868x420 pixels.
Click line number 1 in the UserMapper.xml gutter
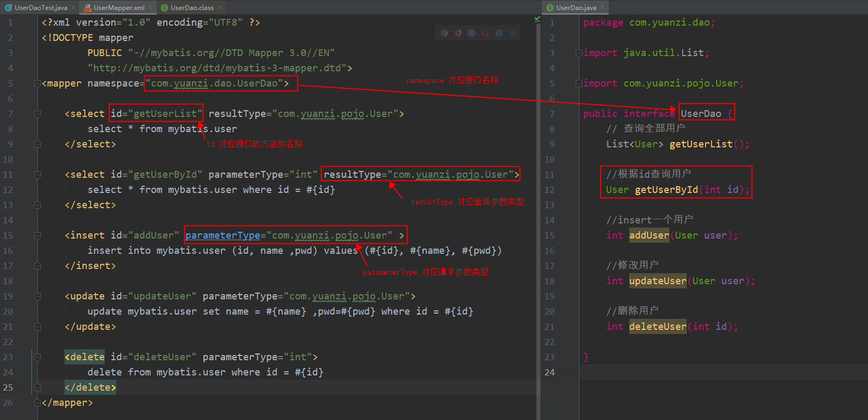click(x=10, y=23)
